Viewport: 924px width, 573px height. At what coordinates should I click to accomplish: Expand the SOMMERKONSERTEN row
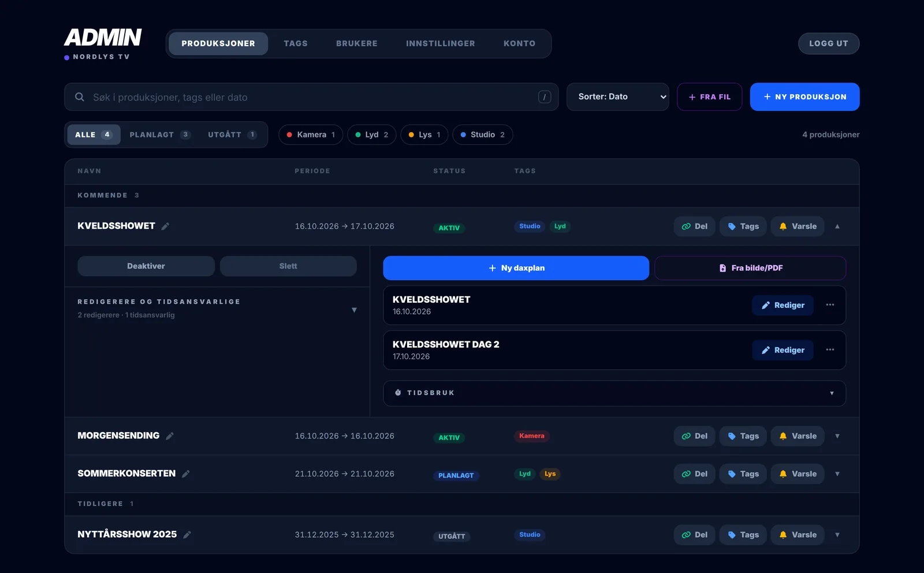coord(837,474)
